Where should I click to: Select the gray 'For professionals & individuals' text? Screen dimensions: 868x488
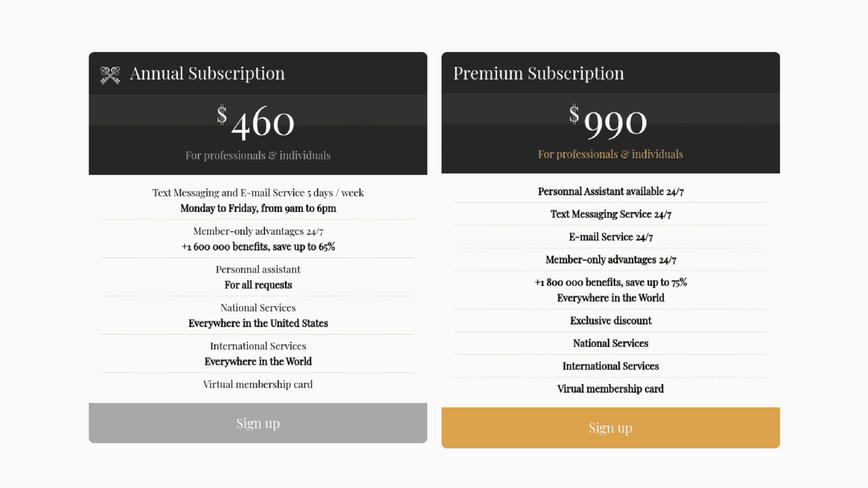(258, 155)
